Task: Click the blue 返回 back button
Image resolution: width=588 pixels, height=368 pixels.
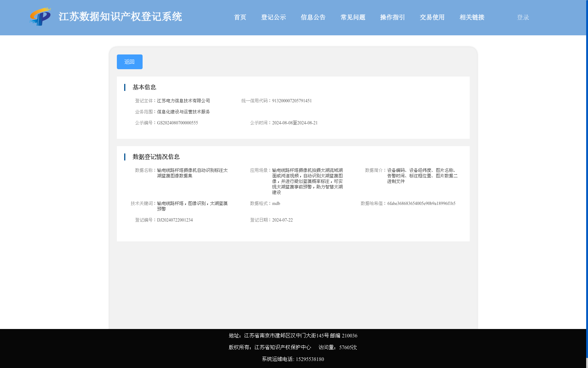Action: click(130, 62)
